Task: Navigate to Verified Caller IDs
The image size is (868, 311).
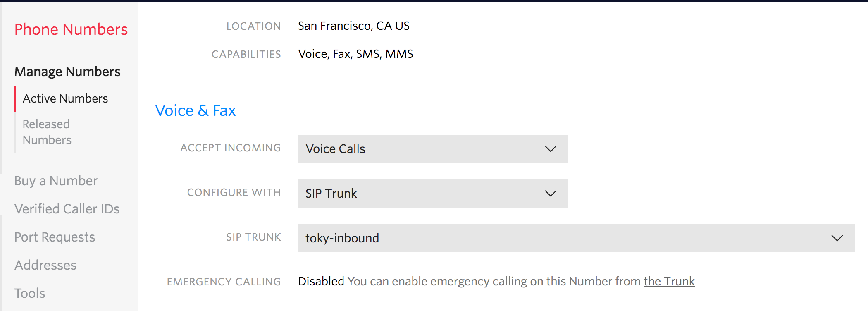Action: (67, 209)
